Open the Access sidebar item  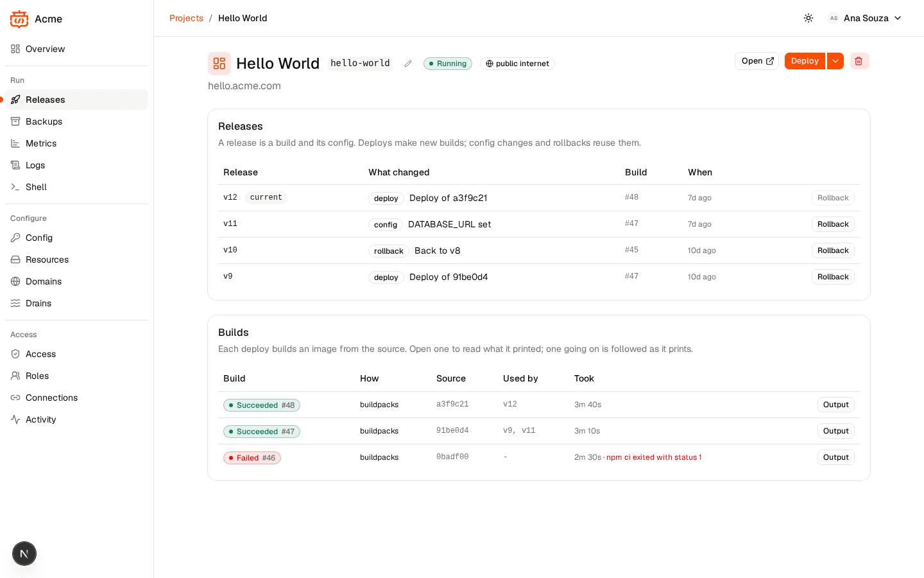(x=77, y=354)
